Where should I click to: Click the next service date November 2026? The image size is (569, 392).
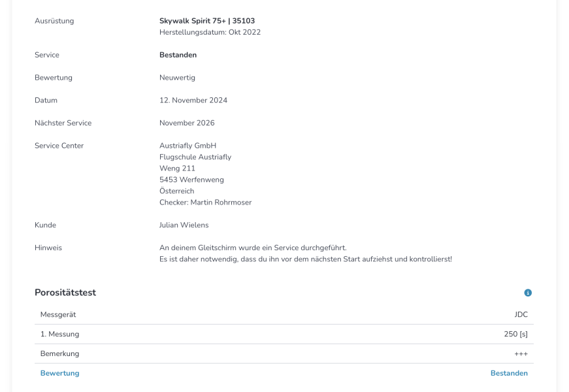pyautogui.click(x=187, y=123)
